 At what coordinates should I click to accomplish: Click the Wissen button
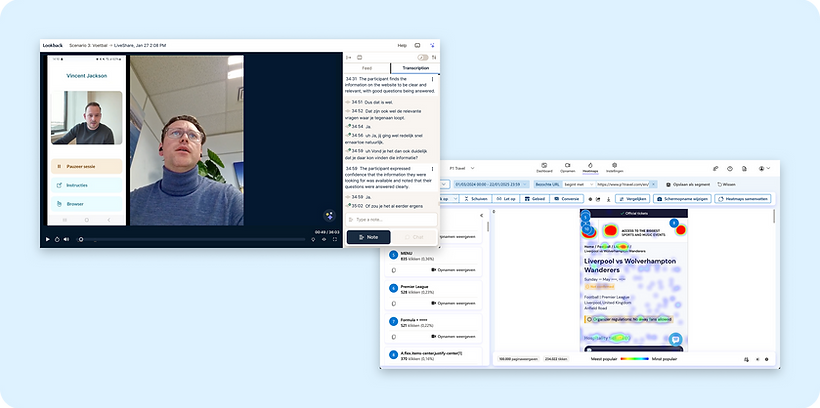pyautogui.click(x=726, y=184)
